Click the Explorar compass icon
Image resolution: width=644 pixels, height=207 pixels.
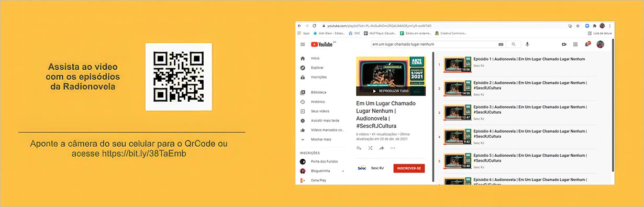pos(303,68)
